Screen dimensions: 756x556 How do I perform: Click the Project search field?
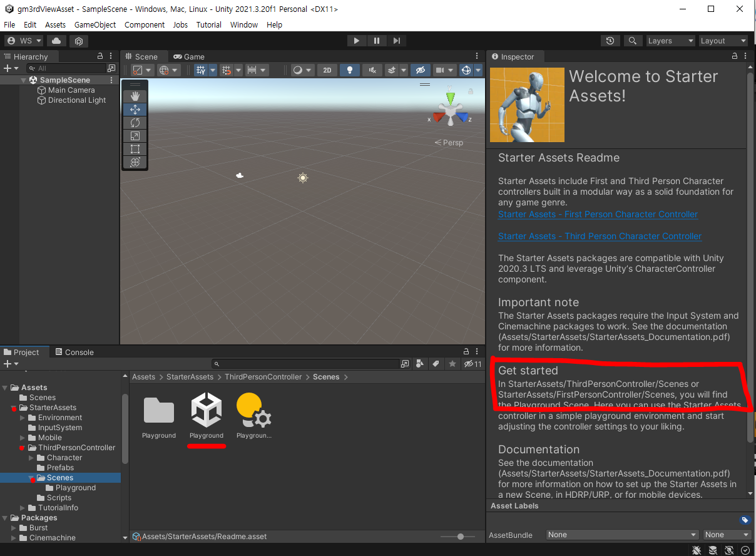[305, 364]
